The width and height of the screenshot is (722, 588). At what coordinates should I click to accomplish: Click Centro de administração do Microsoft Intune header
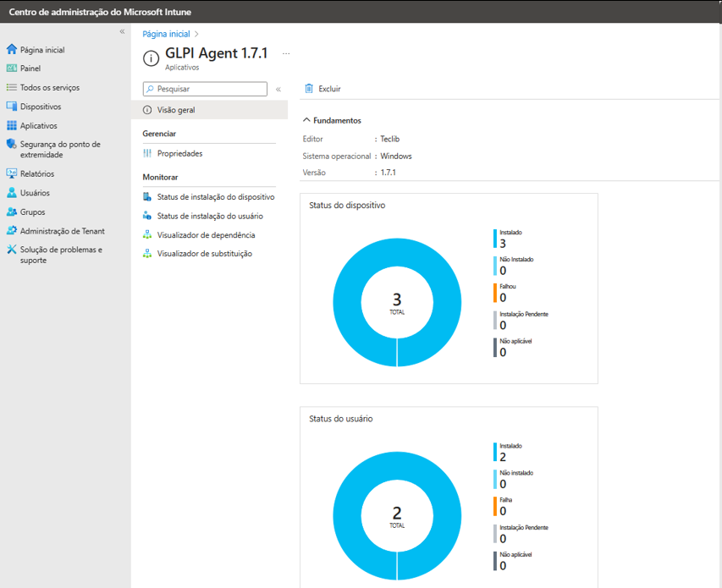(x=100, y=12)
